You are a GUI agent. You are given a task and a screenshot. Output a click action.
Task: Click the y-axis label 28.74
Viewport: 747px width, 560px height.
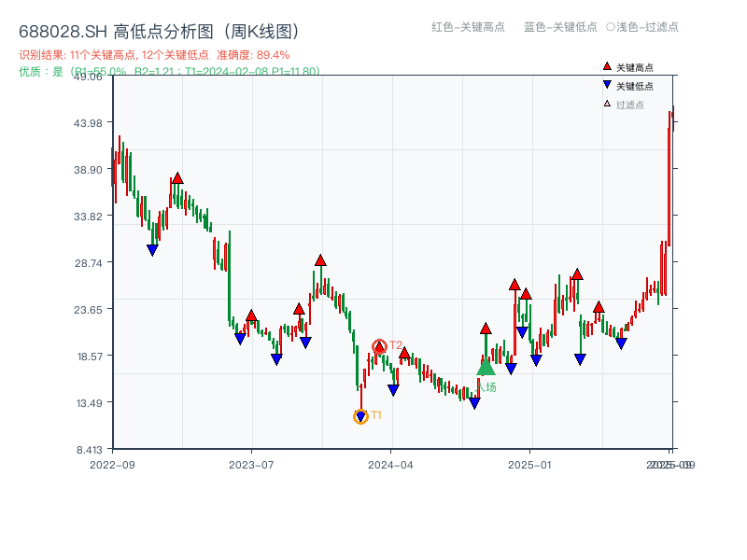88,263
